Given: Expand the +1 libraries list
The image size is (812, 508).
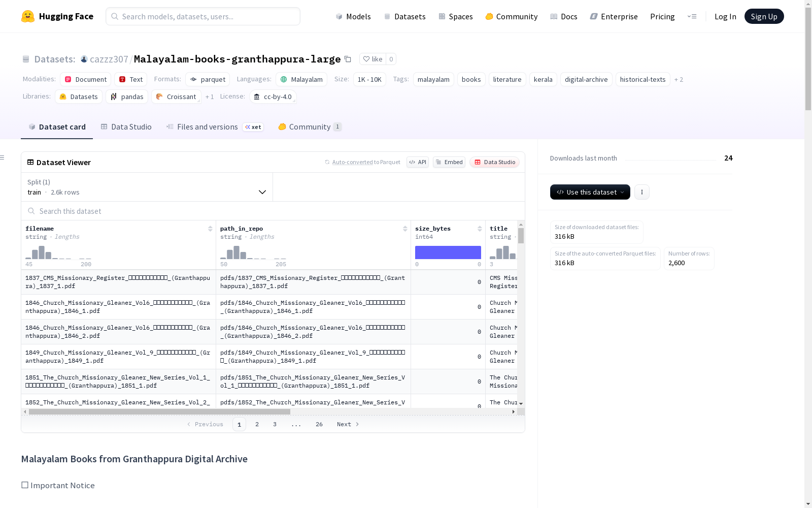Looking at the screenshot, I should pyautogui.click(x=210, y=97).
